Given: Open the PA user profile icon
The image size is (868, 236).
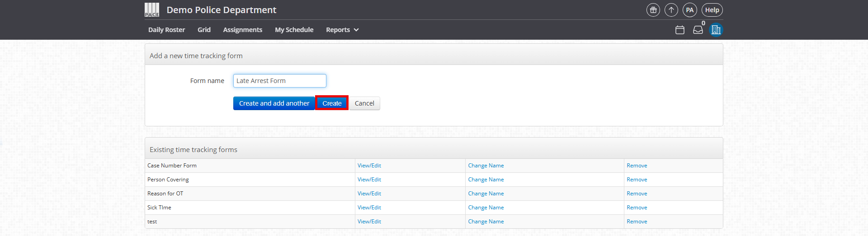Looking at the screenshot, I should pos(689,10).
